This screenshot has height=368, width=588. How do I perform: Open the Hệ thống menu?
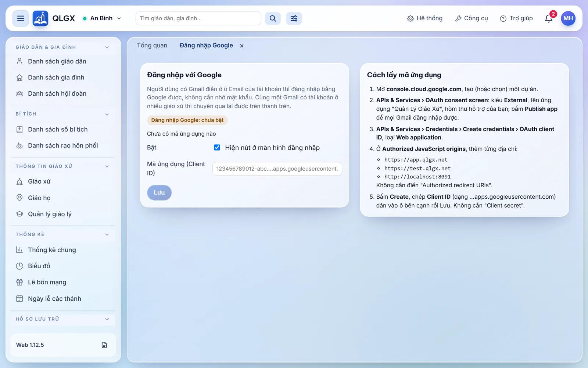tap(425, 18)
